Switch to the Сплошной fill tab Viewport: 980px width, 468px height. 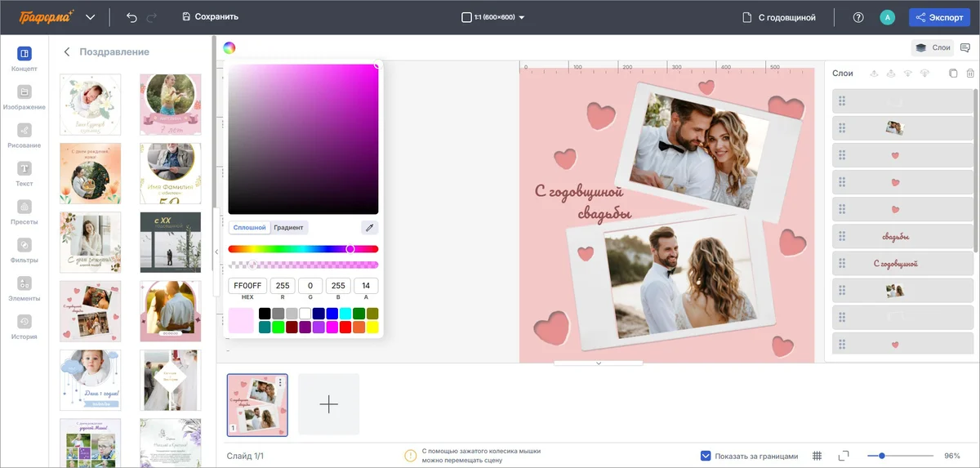(249, 228)
